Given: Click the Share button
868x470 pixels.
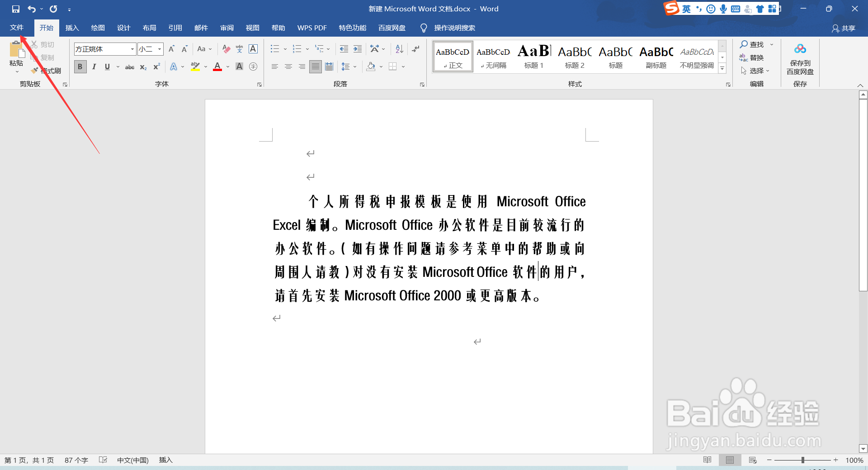Looking at the screenshot, I should pyautogui.click(x=844, y=28).
